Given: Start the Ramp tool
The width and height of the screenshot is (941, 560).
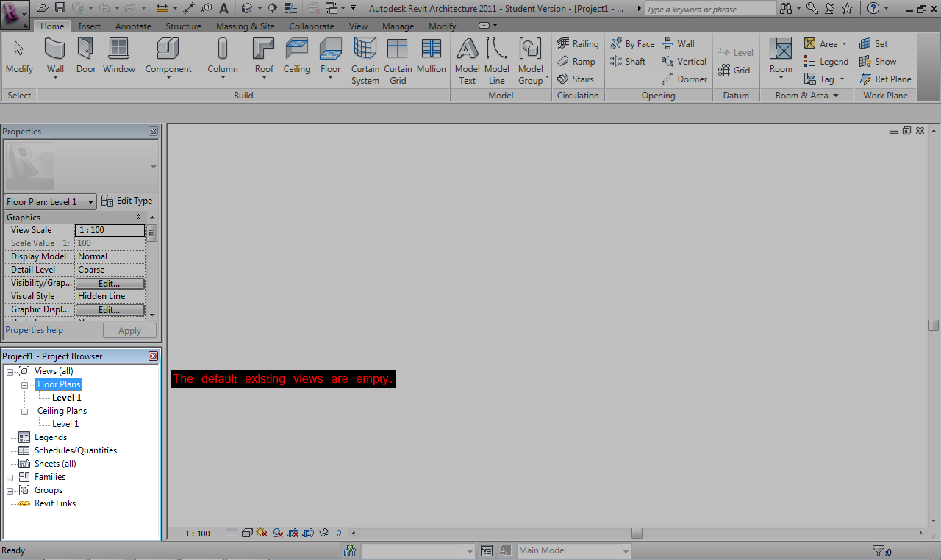Looking at the screenshot, I should 576,62.
